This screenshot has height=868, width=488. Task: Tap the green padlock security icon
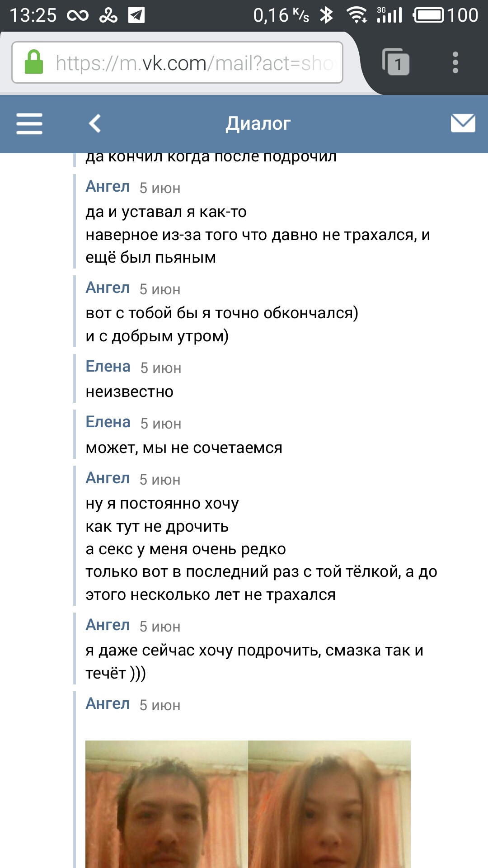pyautogui.click(x=34, y=62)
